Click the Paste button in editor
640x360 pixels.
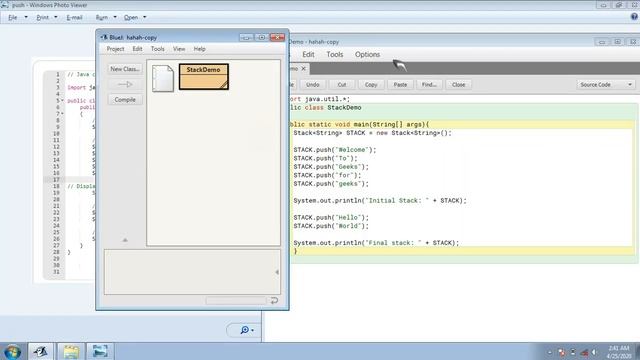click(x=400, y=84)
